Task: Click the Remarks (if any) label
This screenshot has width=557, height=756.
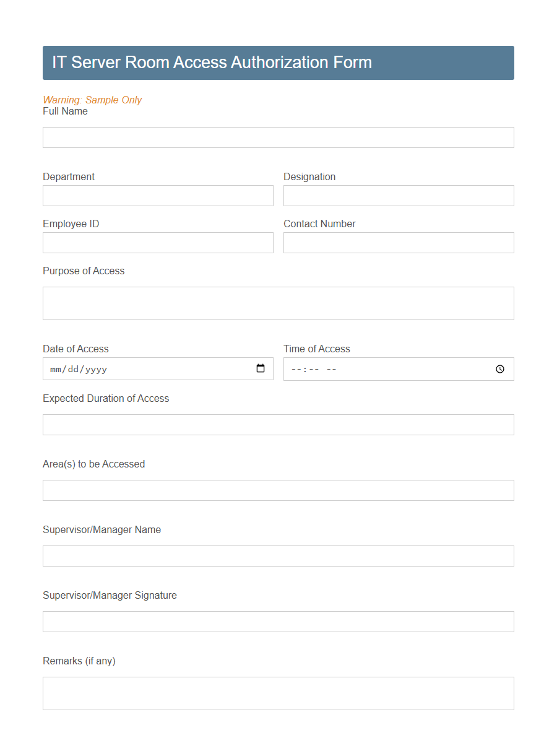Action: (x=79, y=661)
